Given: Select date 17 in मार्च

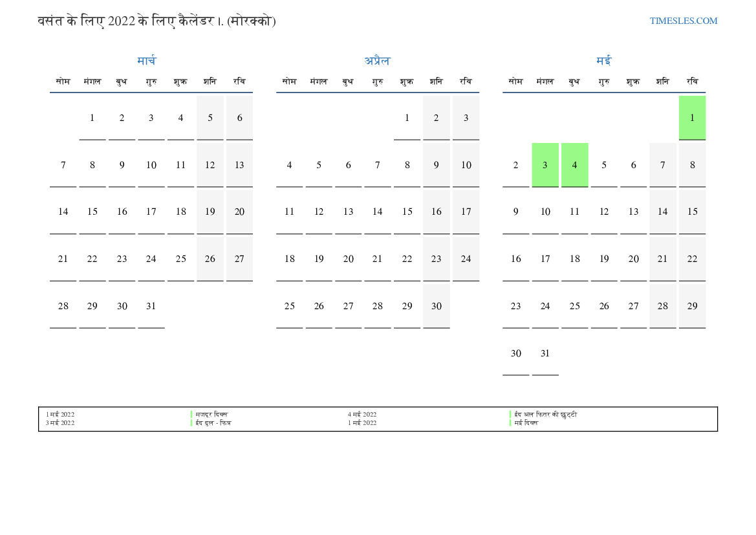Looking at the screenshot, I should 151,212.
